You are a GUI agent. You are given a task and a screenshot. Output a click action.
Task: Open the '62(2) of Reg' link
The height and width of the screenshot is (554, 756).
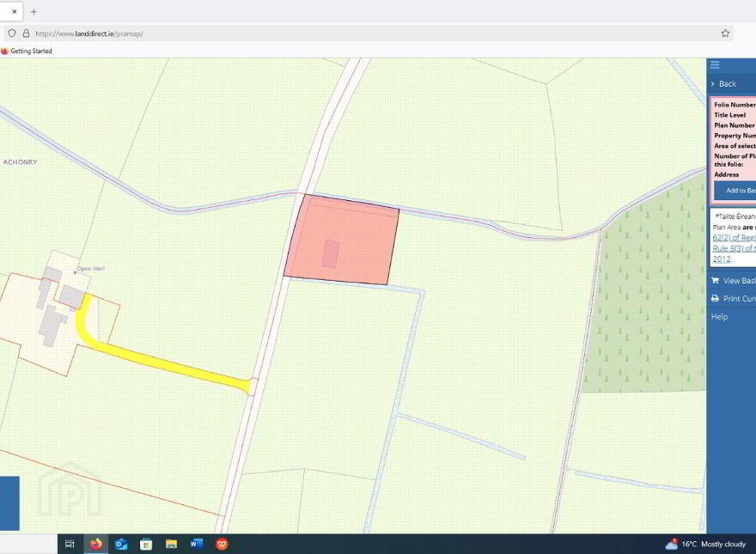click(x=734, y=238)
